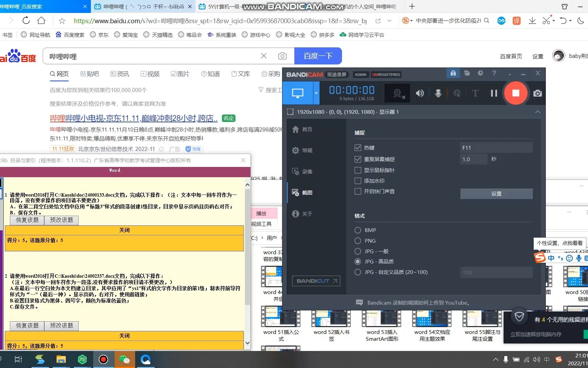Open File Explorer from the taskbar
588x368 pixels.
[61, 359]
